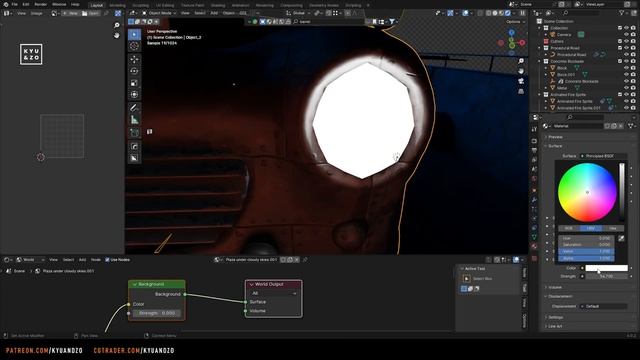This screenshot has height=360, width=640.
Task: Hide the Camera object in the outliner
Action: click(626, 35)
